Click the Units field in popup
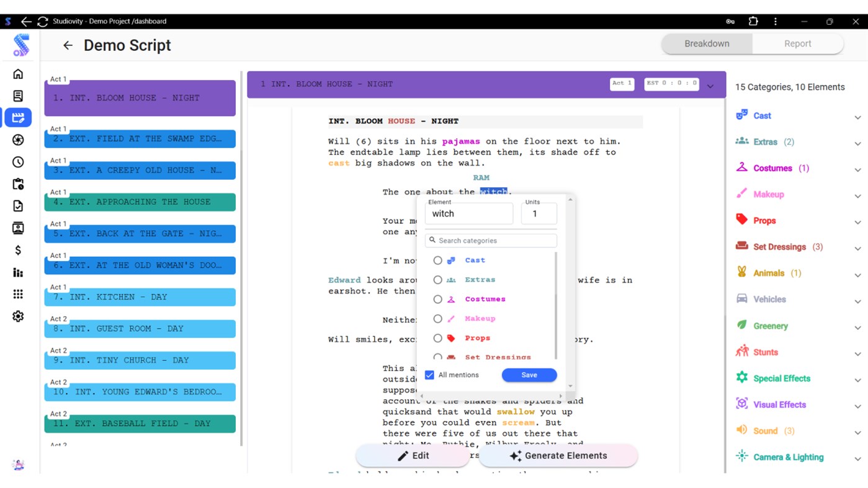This screenshot has width=868, height=488. pos(539,213)
